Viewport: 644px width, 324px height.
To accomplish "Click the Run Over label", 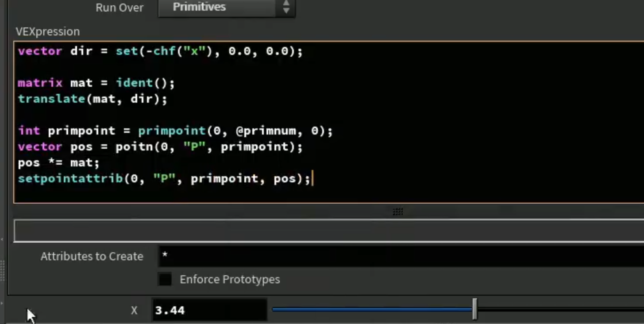I will (x=120, y=8).
